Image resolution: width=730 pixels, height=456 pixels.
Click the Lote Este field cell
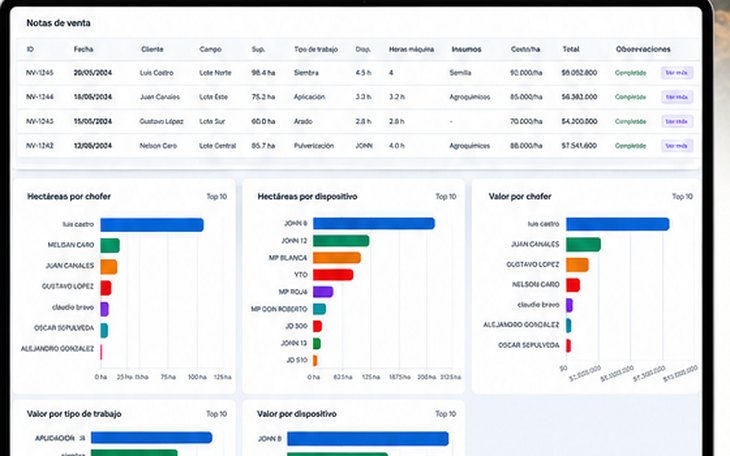(x=214, y=97)
